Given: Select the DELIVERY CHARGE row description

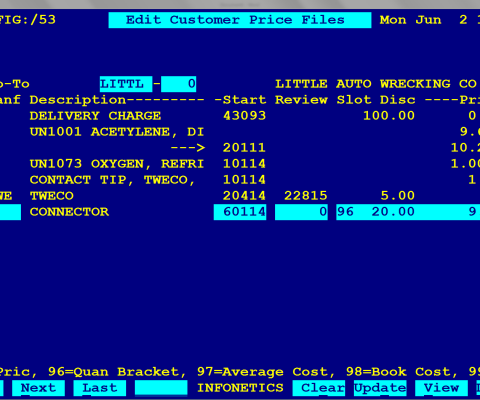Looking at the screenshot, I should click(x=95, y=116).
